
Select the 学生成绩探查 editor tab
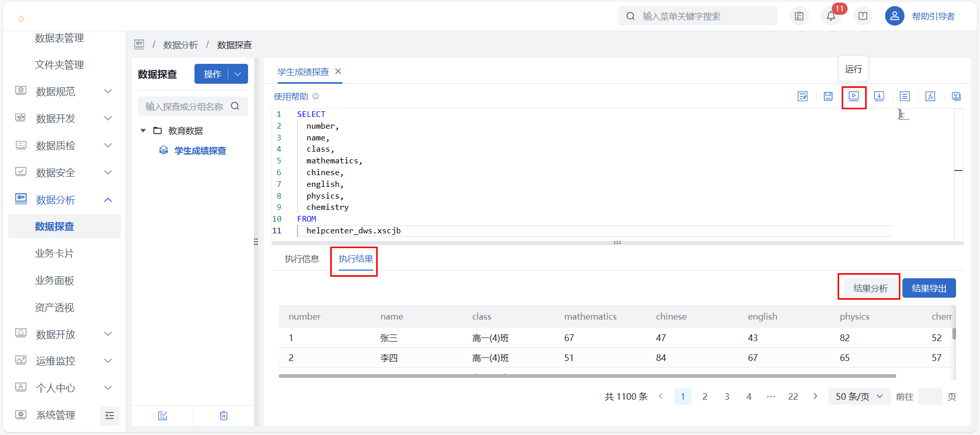click(303, 72)
